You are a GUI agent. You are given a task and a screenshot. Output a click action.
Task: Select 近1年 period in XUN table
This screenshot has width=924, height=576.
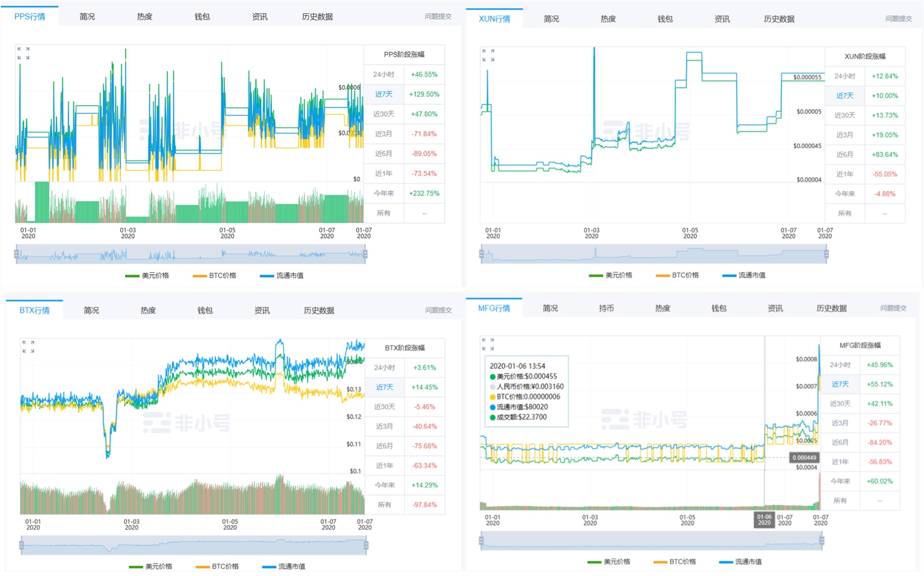(845, 174)
